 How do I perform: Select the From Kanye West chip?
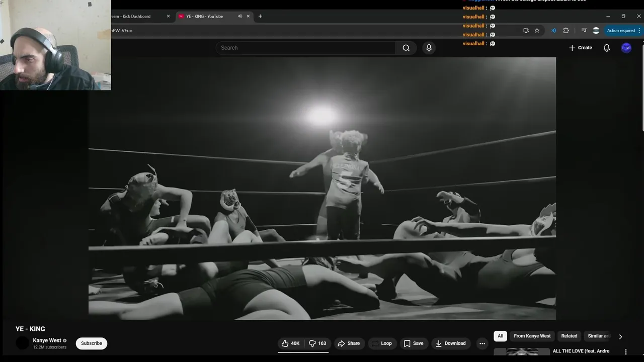tap(532, 336)
